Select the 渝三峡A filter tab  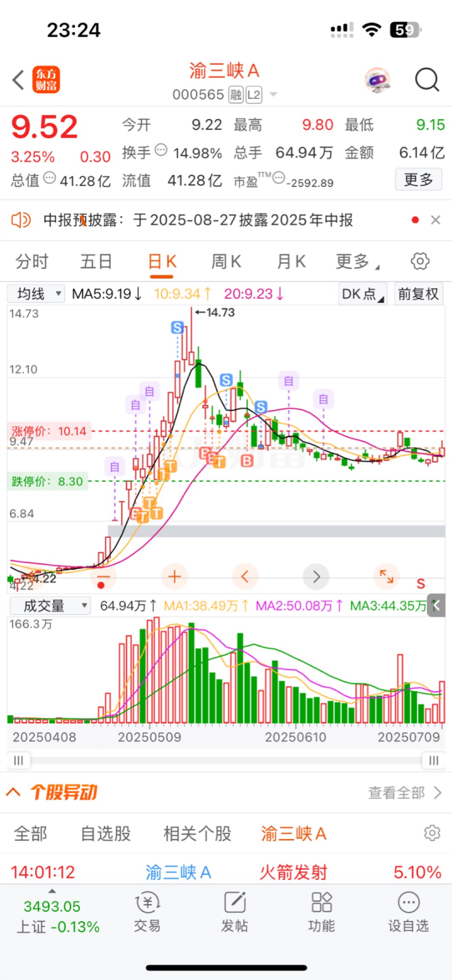click(293, 834)
